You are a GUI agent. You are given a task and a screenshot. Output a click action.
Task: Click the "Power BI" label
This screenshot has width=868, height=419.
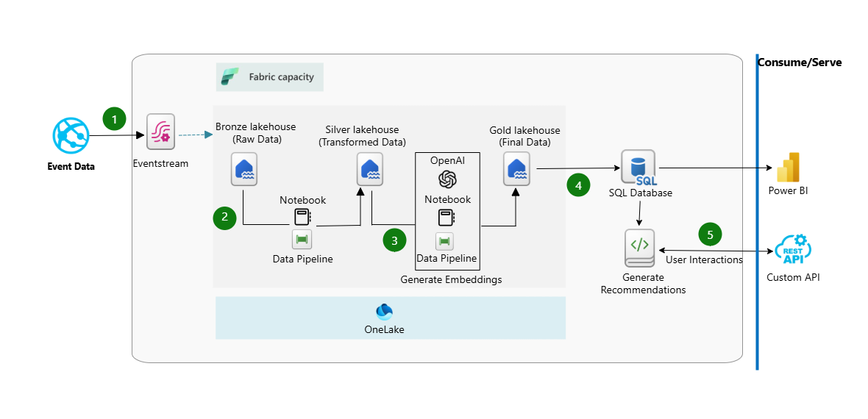pos(789,191)
